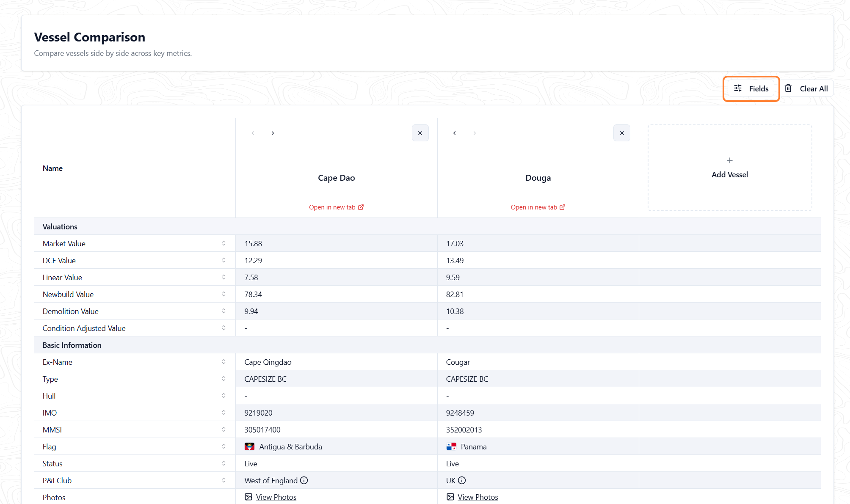Click the disabled right arrow above Douga
The width and height of the screenshot is (850, 504).
coord(475,133)
